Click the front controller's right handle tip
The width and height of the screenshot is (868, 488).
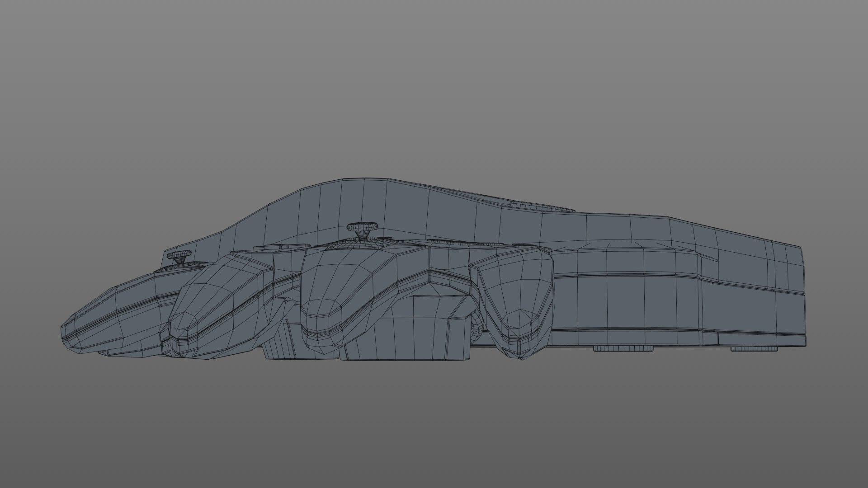tap(520, 337)
